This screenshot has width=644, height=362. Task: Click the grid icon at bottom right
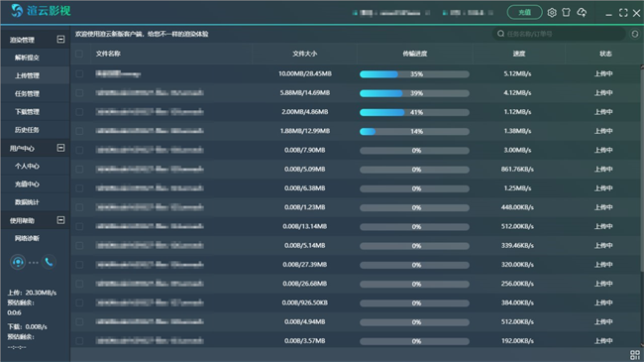[x=635, y=355]
